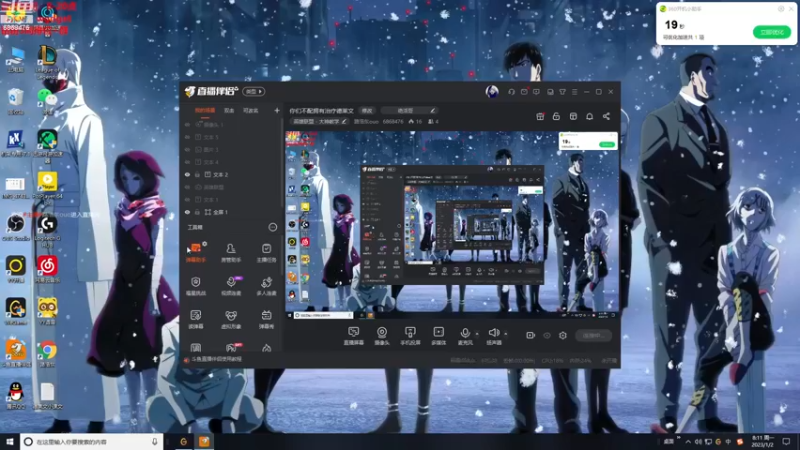Toggle visibility of the 文本 5 layer
800x450 pixels.
pyautogui.click(x=187, y=137)
